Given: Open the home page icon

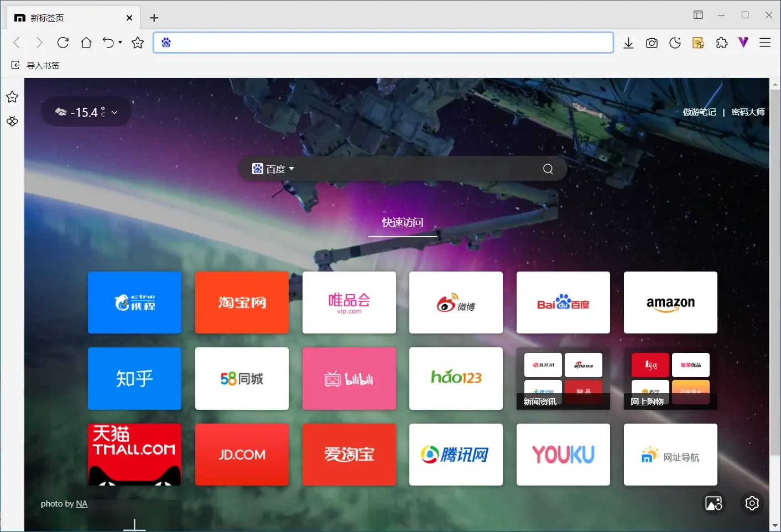Looking at the screenshot, I should (86, 43).
